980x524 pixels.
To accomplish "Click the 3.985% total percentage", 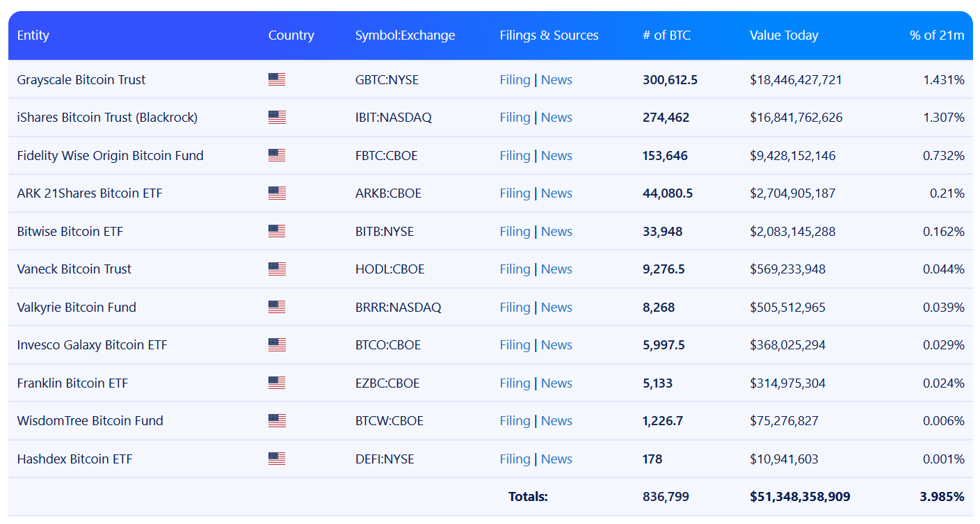I will (x=942, y=497).
